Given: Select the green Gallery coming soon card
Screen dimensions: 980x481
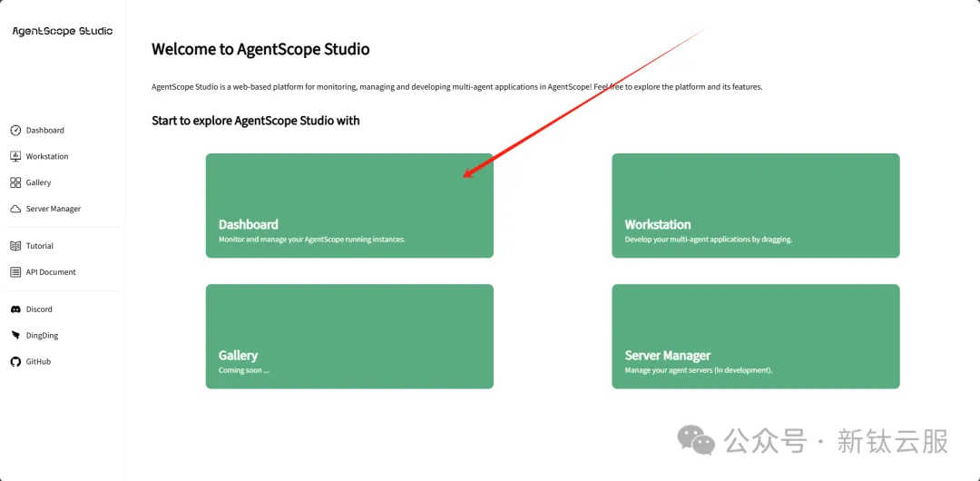Looking at the screenshot, I should 349,337.
